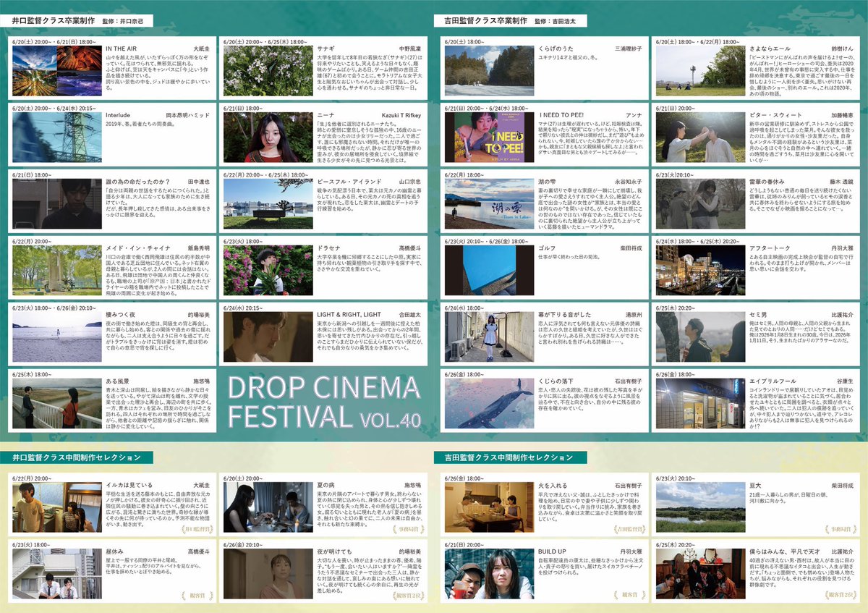Click the 昼休み film thumbnail
Screen dimensions: 868x613
[x=56, y=573]
